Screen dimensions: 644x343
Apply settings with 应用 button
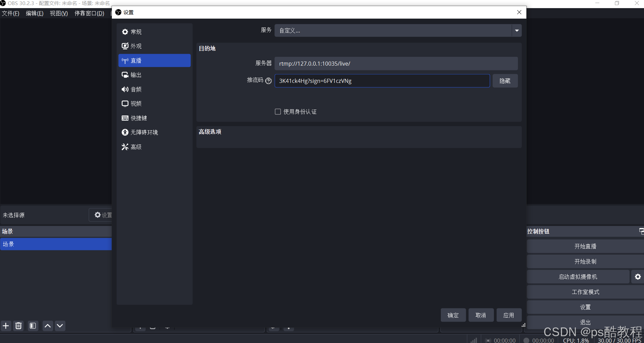[x=509, y=315]
